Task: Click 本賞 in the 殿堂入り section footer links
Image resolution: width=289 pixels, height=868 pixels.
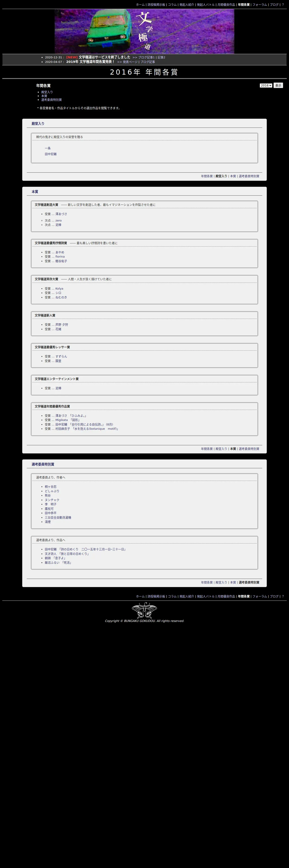Action: click(233, 176)
